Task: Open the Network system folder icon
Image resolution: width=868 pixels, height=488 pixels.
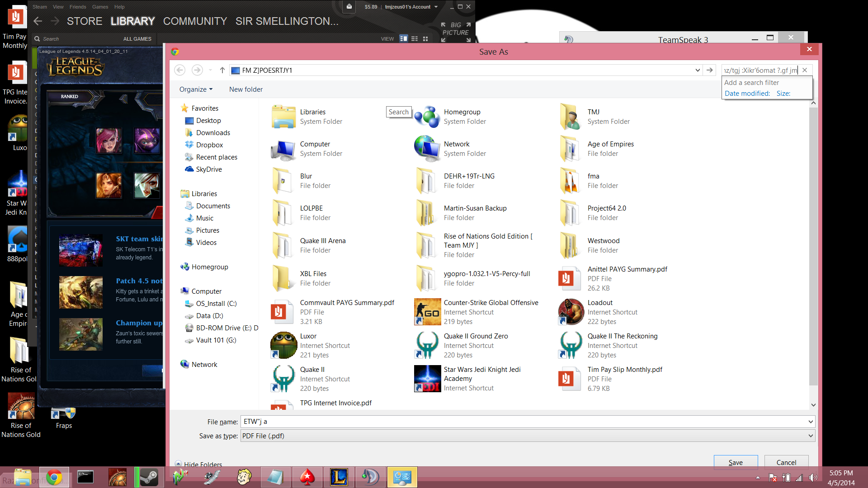Action: click(x=427, y=149)
